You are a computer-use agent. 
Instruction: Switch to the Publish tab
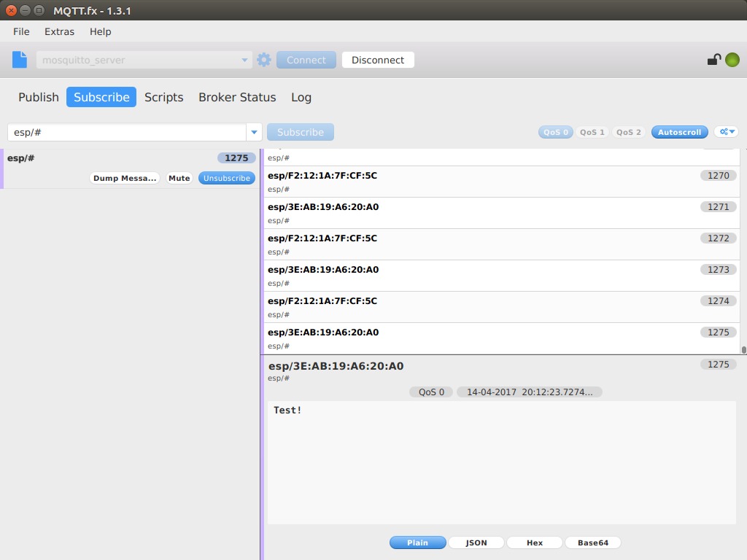[x=39, y=97]
